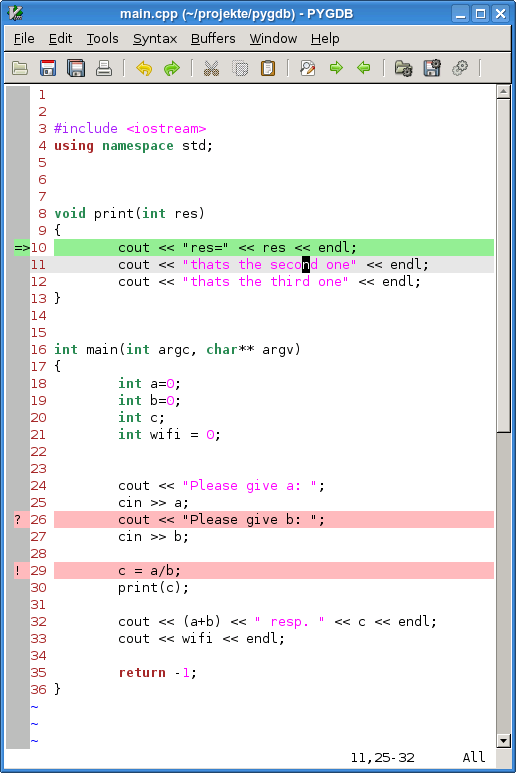The width and height of the screenshot is (516, 773).
Task: Click '"res="' string on line 10
Action: [x=206, y=247]
